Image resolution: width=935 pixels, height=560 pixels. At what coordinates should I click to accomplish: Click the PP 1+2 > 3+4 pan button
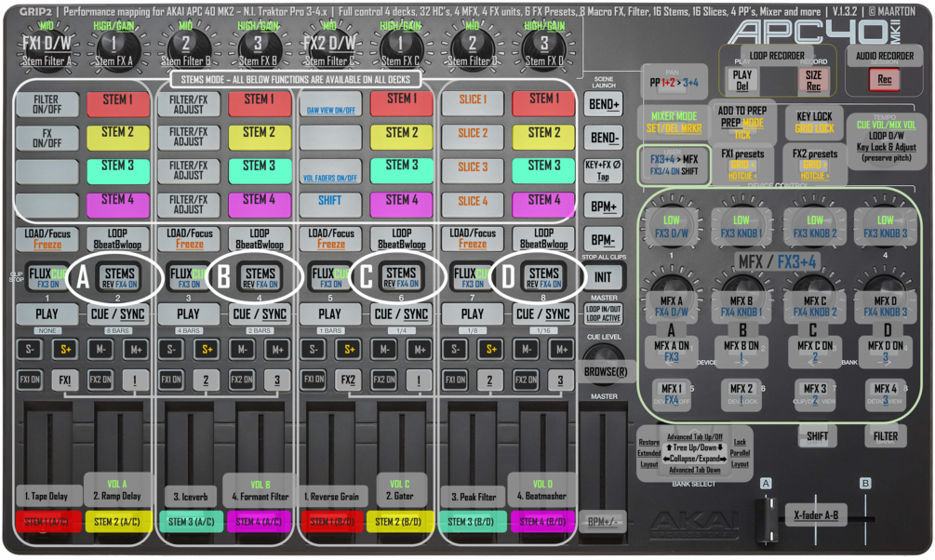pos(674,83)
